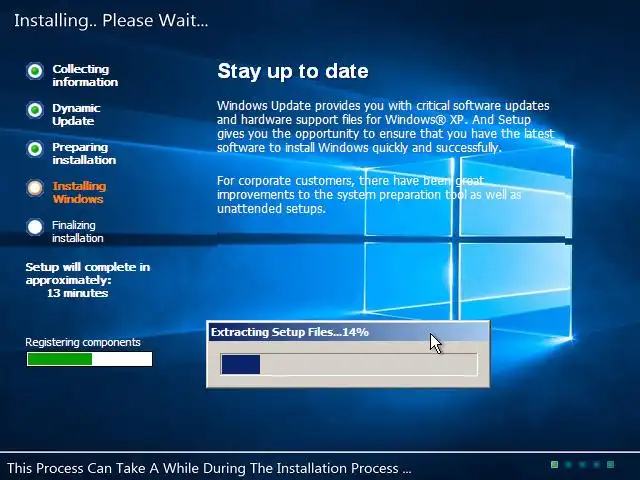The width and height of the screenshot is (640, 480).
Task: Click the green Registering components progress bar
Action: (89, 359)
